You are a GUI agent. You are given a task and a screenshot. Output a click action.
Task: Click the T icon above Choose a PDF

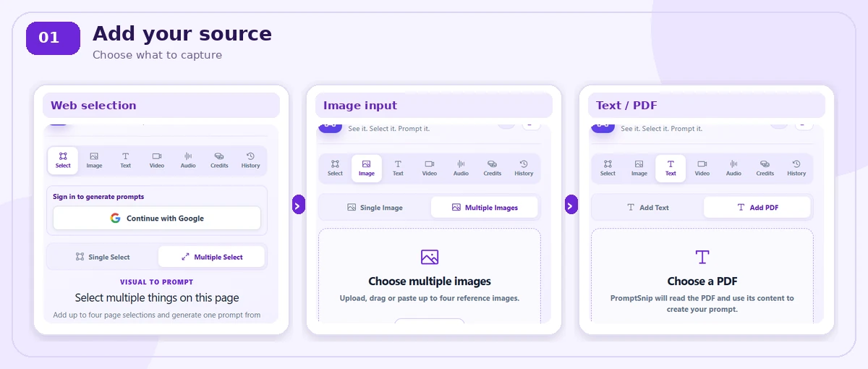[x=702, y=257]
